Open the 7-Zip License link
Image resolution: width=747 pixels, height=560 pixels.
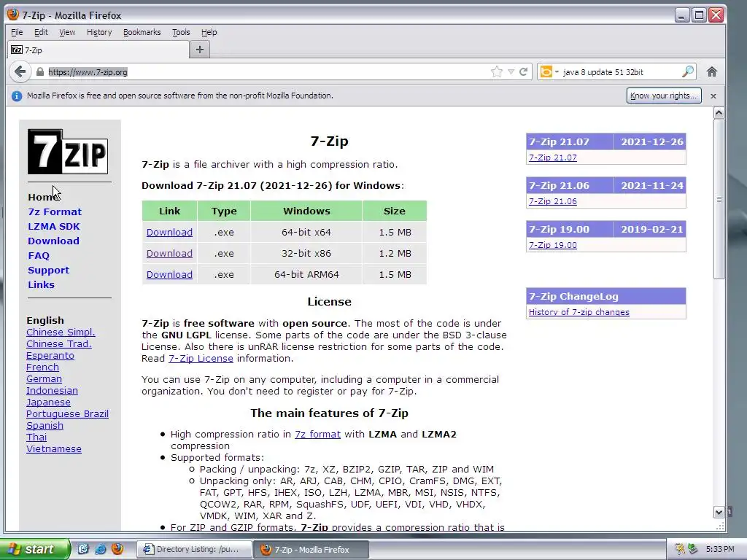(201, 359)
